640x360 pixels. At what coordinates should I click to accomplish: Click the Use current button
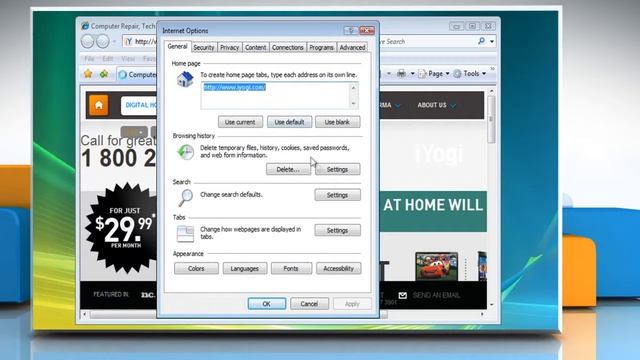[x=240, y=122]
